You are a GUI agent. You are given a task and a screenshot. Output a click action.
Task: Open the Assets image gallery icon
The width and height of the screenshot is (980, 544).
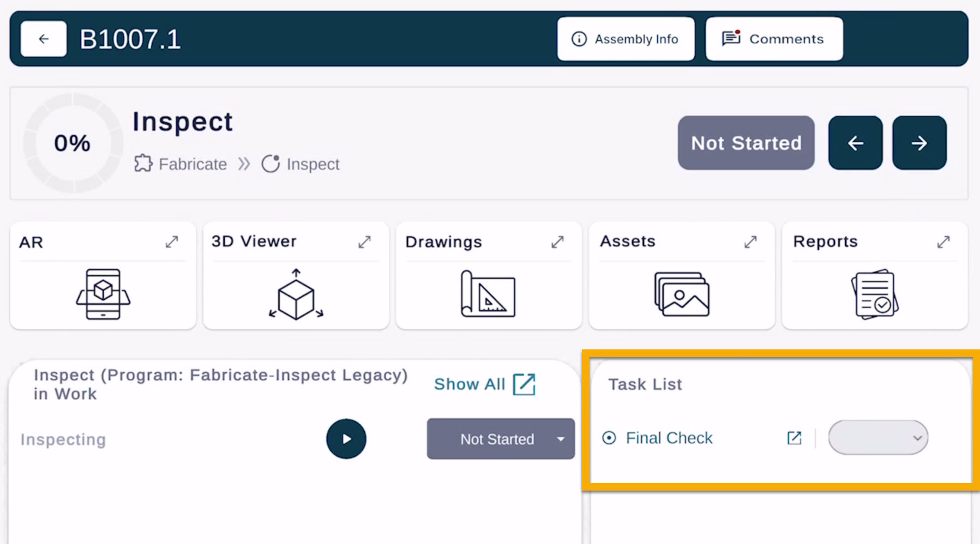pos(681,294)
